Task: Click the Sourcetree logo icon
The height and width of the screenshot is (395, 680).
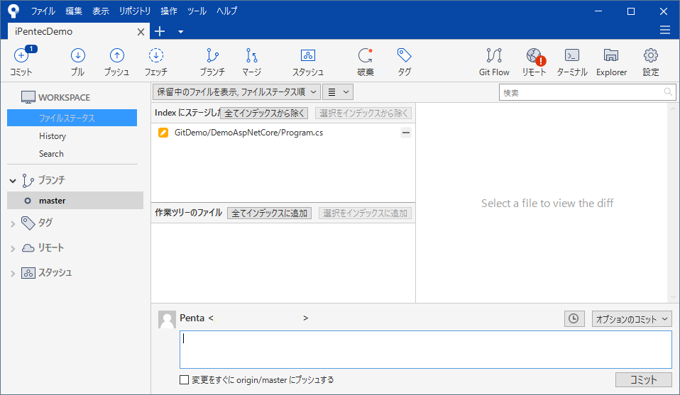Action: [13, 11]
